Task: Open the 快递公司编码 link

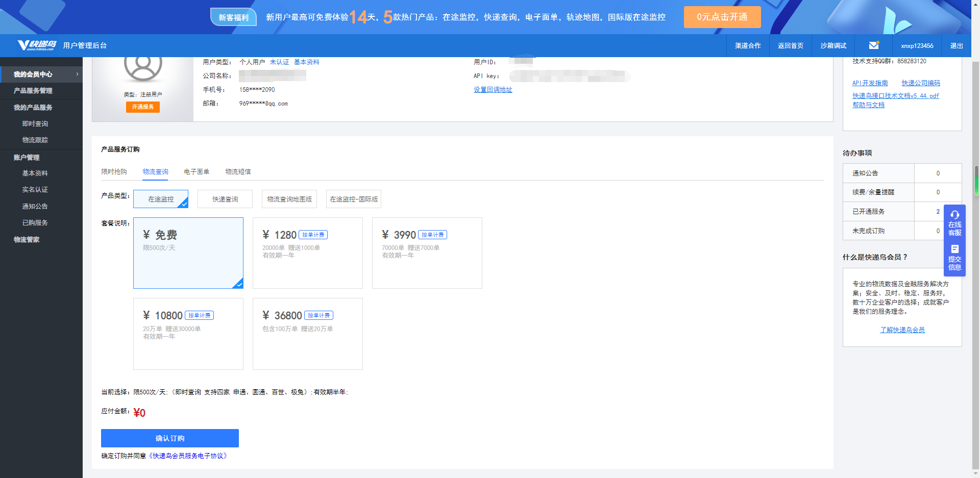Action: [921, 83]
